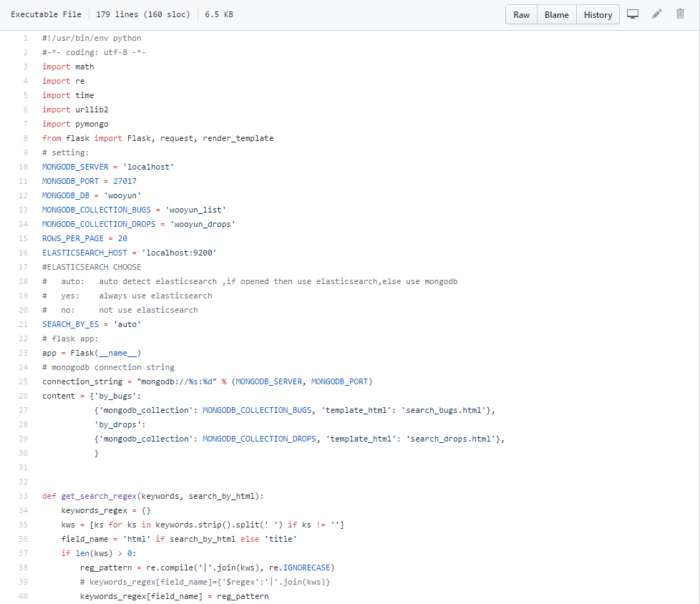This screenshot has width=700, height=604.
Task: Click line number 11 for MONGODB_PORT
Action: pos(24,181)
